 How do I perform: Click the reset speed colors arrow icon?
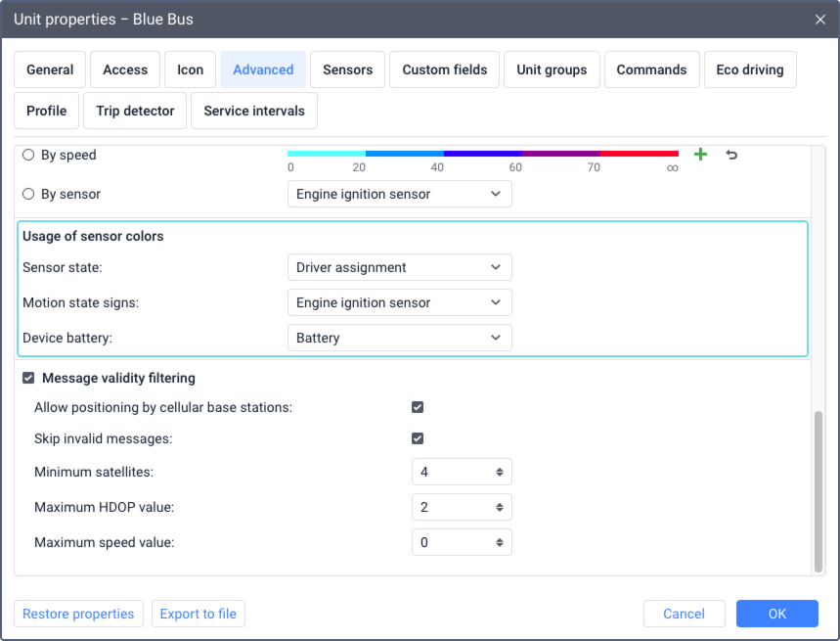click(x=731, y=155)
